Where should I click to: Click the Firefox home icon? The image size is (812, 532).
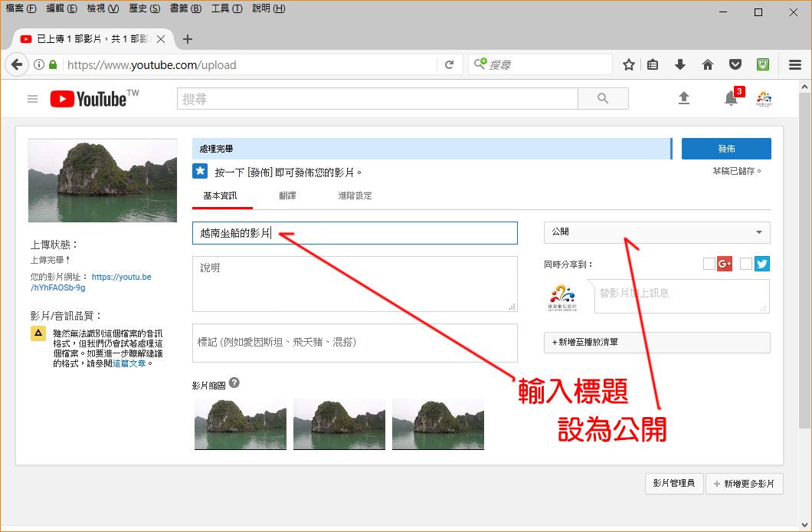click(x=708, y=64)
